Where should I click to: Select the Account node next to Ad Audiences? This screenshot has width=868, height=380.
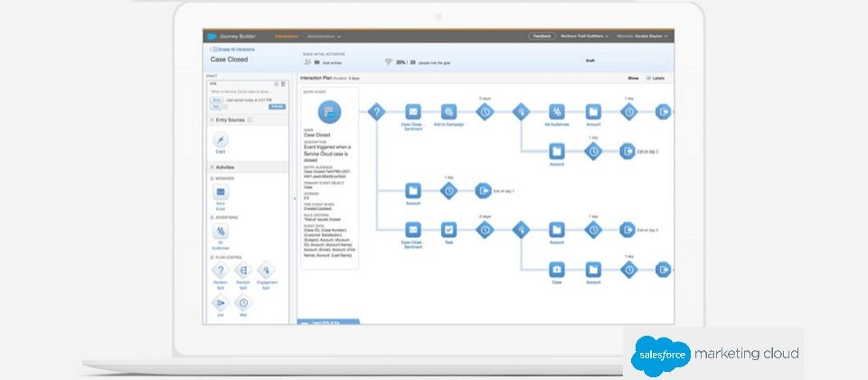[x=593, y=112]
